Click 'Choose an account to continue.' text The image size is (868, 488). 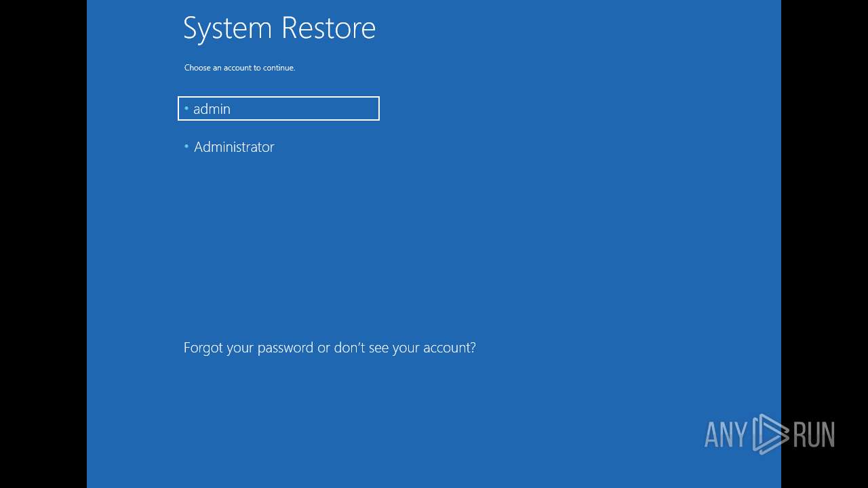[x=239, y=68]
